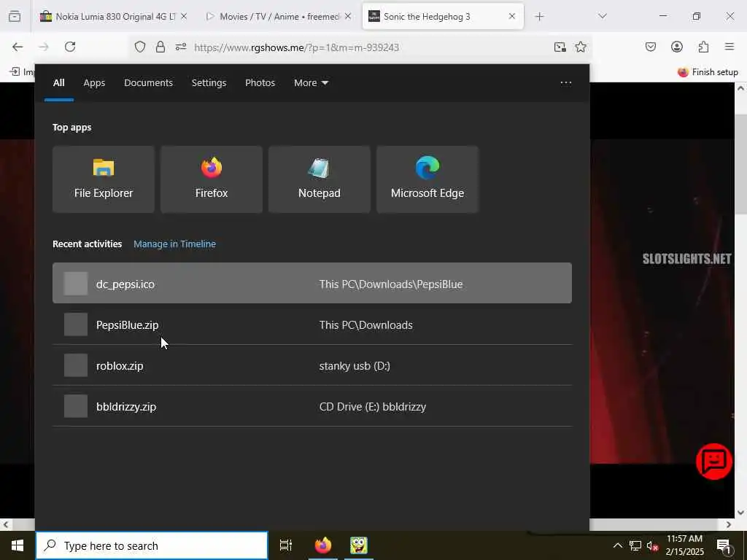
Task: Click the site padlock security icon
Action: point(160,47)
